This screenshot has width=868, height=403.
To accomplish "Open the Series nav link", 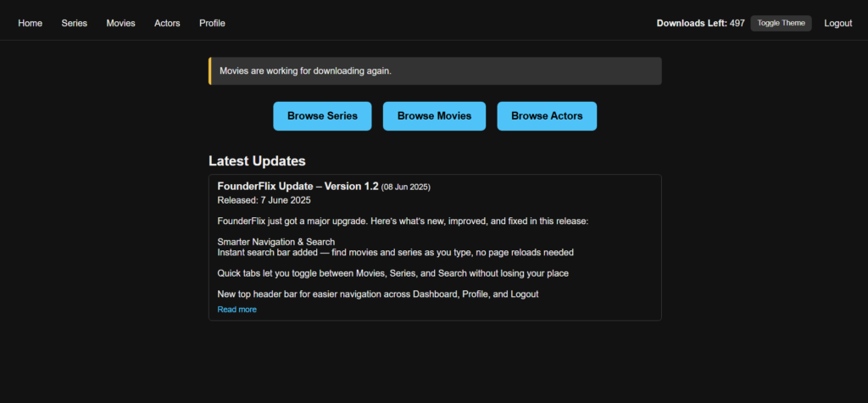I will click(x=74, y=23).
